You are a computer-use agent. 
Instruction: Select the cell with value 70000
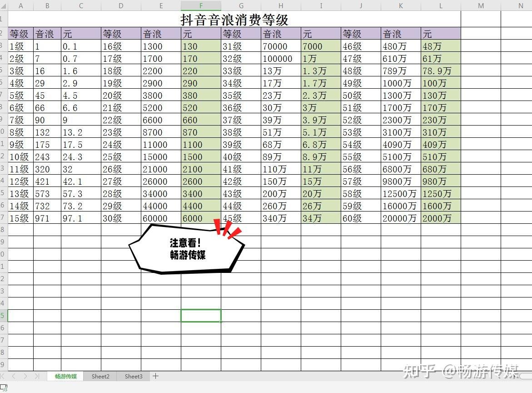[x=281, y=46]
